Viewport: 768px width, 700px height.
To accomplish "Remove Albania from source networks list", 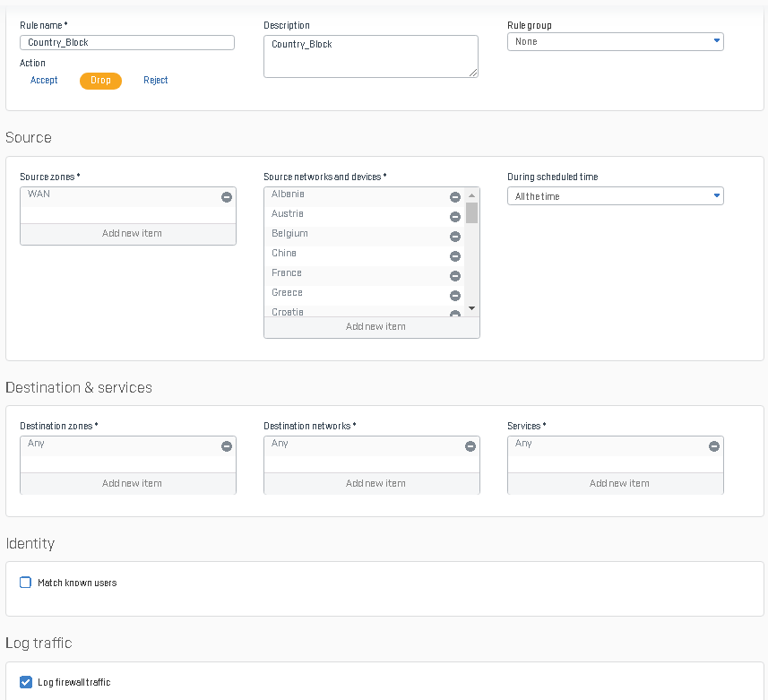I will tap(455, 197).
